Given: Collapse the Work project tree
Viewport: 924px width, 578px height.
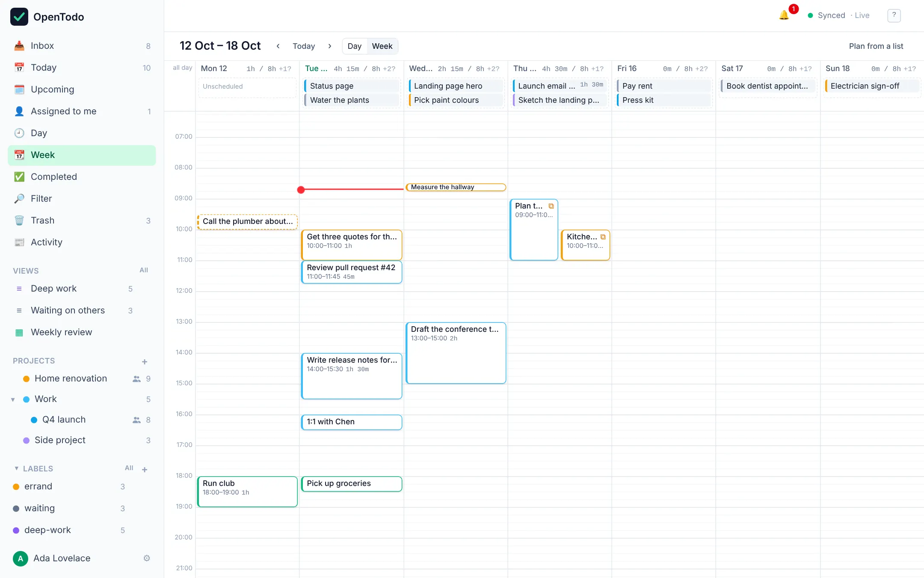Looking at the screenshot, I should [x=13, y=399].
